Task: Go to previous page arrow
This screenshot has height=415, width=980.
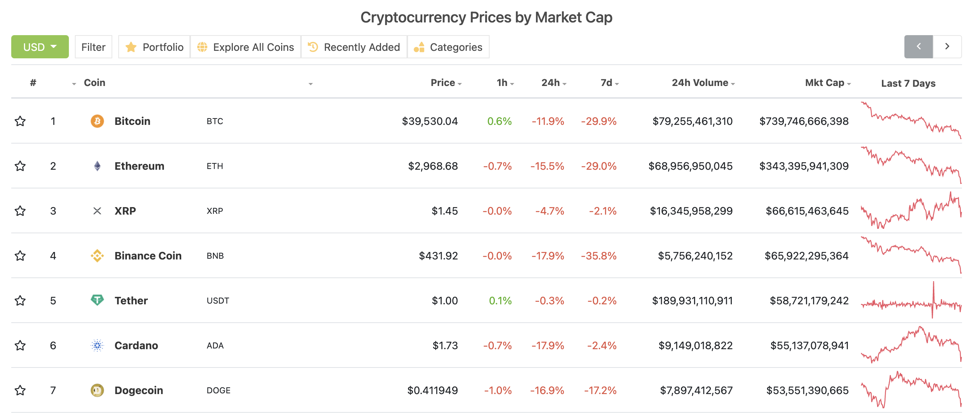Action: tap(918, 47)
